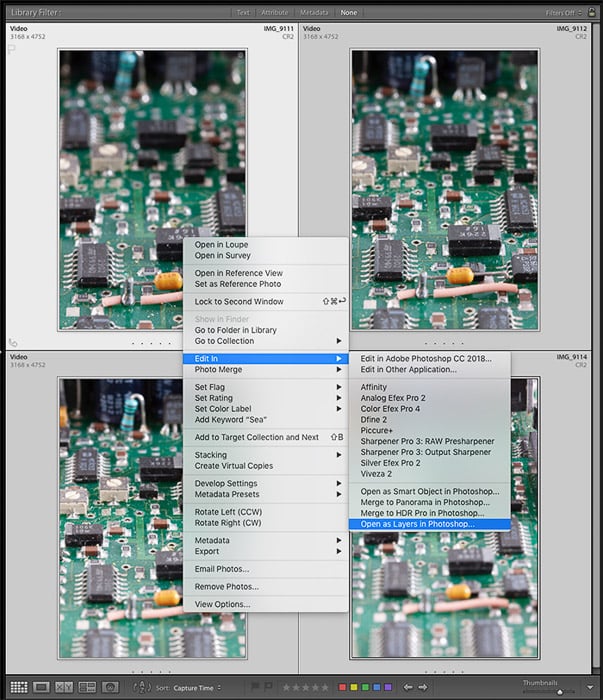Viewport: 603px width, 700px height.
Task: Select Color Efex Pro 4 editor
Action: [x=429, y=409]
